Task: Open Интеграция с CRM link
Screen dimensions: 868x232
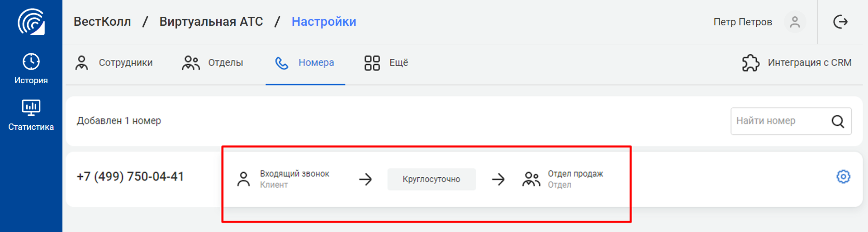Action: (797, 63)
